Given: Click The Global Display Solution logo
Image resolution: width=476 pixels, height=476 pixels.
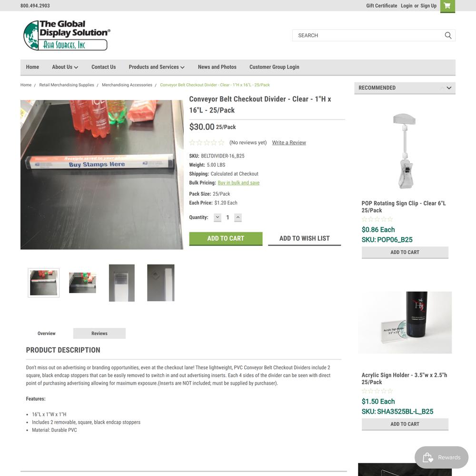Looking at the screenshot, I should tap(67, 35).
